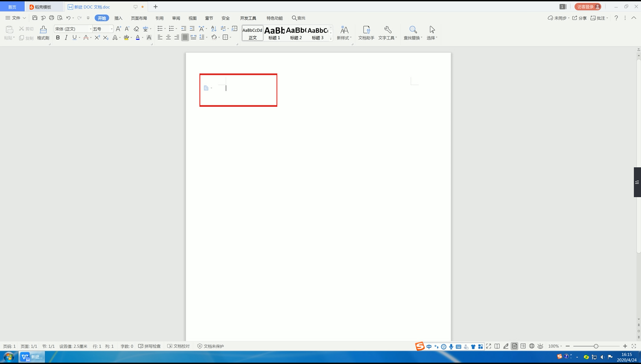The height and width of the screenshot is (364, 641).
Task: Open the View (视图) tab
Action: click(192, 18)
